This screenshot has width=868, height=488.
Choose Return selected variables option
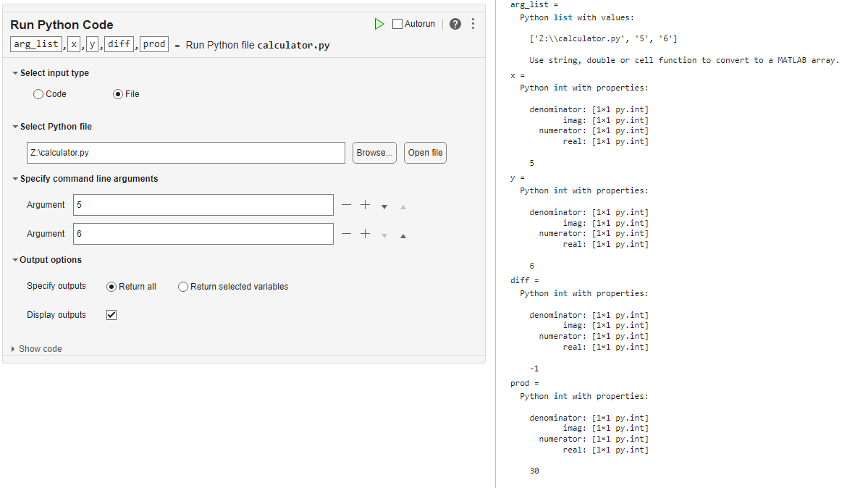(x=183, y=287)
